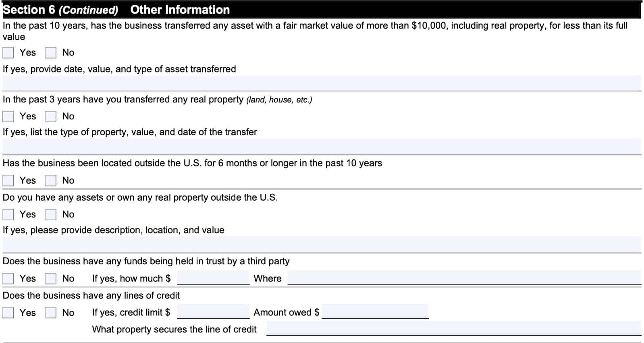Click the Where field for trust funds
The image size is (644, 343).
click(x=464, y=278)
